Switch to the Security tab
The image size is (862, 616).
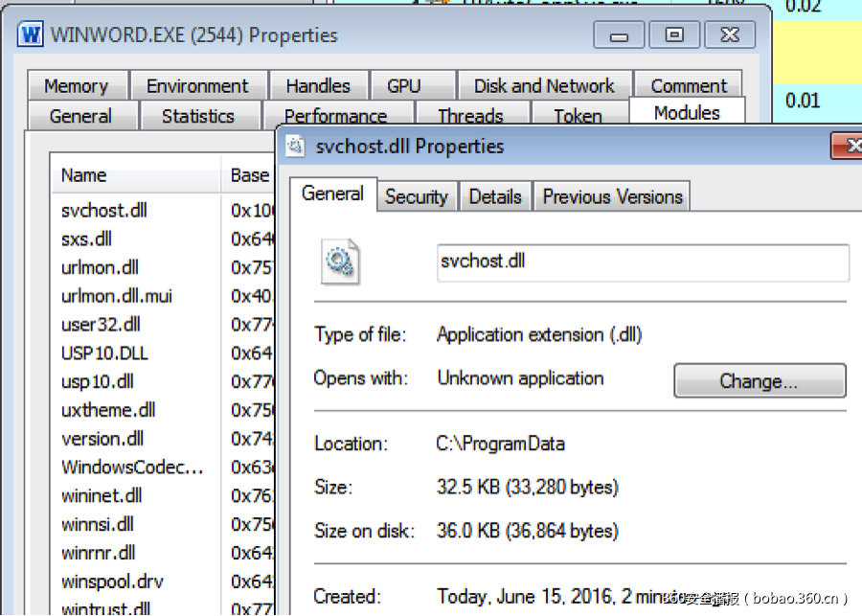coord(416,196)
